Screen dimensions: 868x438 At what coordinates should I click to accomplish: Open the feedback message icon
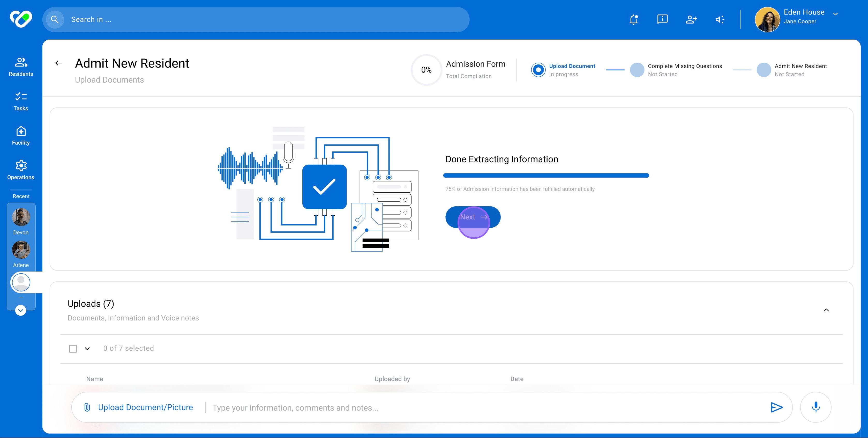click(662, 20)
